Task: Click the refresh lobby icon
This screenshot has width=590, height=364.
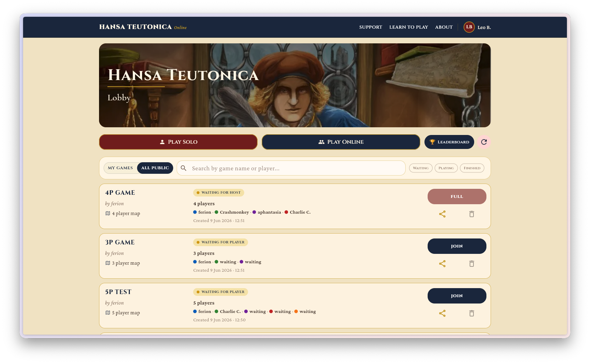Action: [484, 142]
